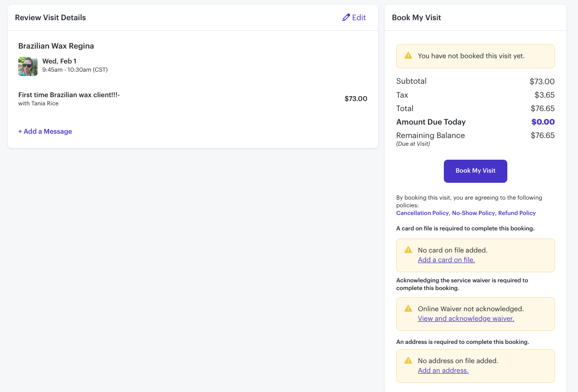Click the provider photo thumbnail

pyautogui.click(x=28, y=66)
